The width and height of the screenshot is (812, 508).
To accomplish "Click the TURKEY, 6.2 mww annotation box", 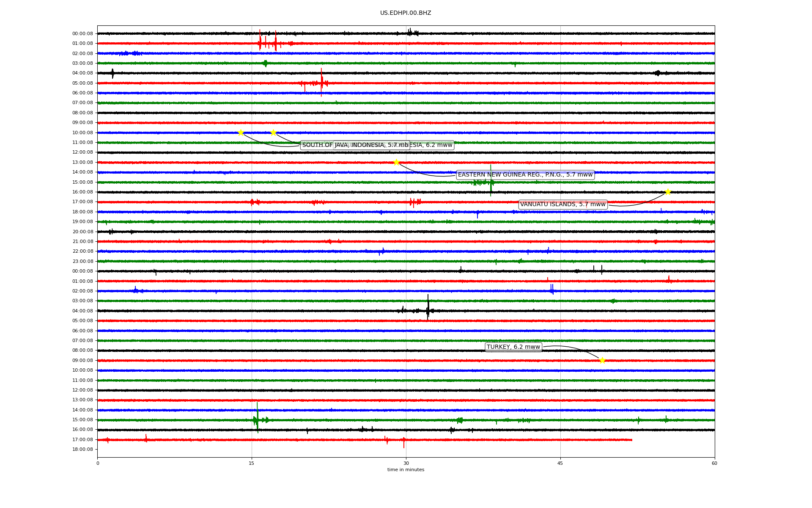I will 513,347.
